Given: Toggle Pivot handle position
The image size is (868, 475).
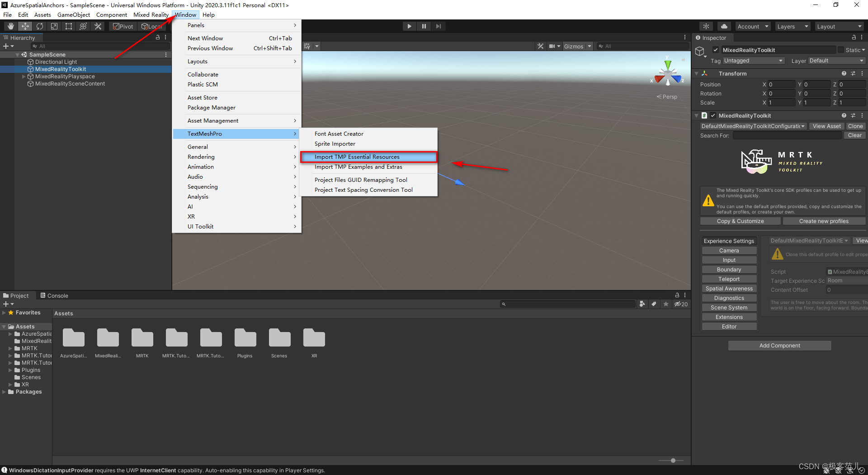Looking at the screenshot, I should 123,26.
